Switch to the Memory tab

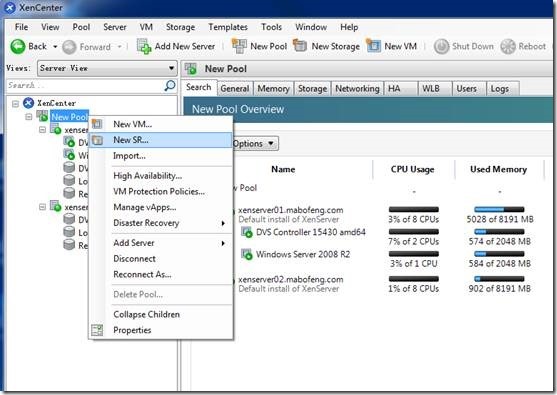[273, 88]
